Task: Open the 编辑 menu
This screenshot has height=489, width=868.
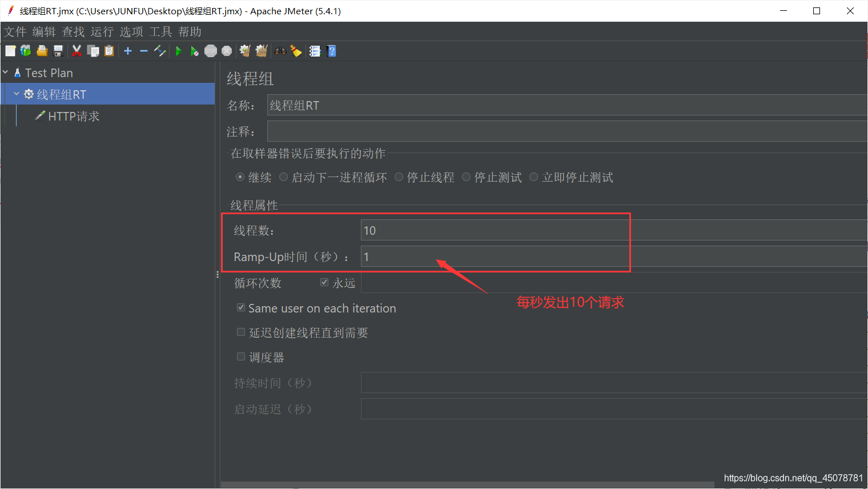Action: click(x=44, y=31)
